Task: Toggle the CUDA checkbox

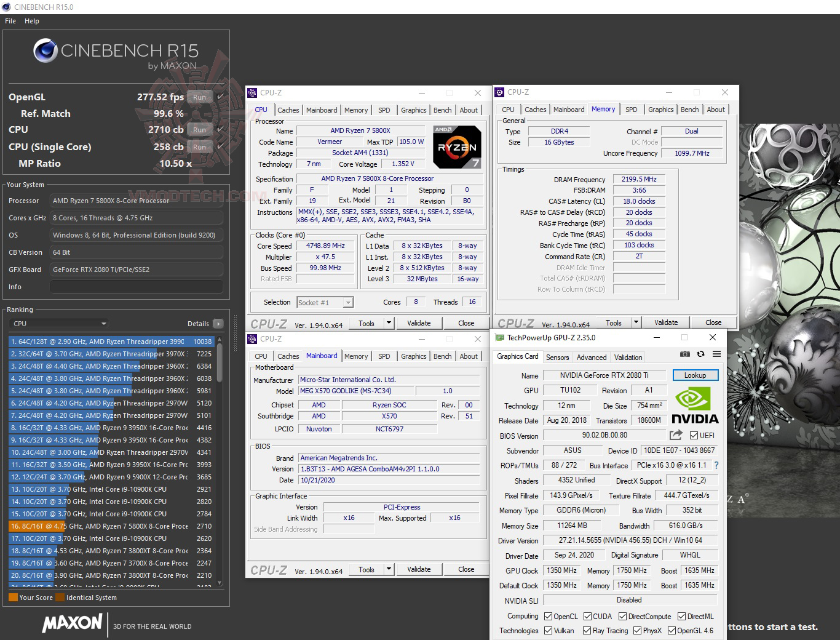Action: coord(587,616)
